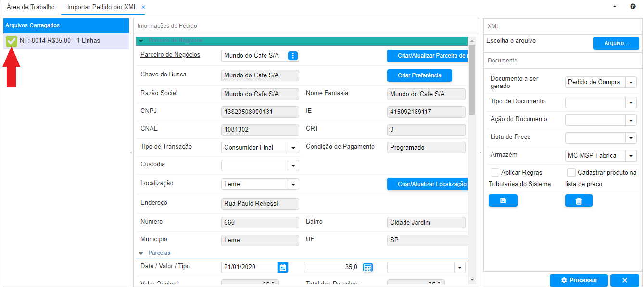The width and height of the screenshot is (644, 287).
Task: Enable Aplicar Regras Tributarias do Sistema checkbox
Action: pos(494,172)
